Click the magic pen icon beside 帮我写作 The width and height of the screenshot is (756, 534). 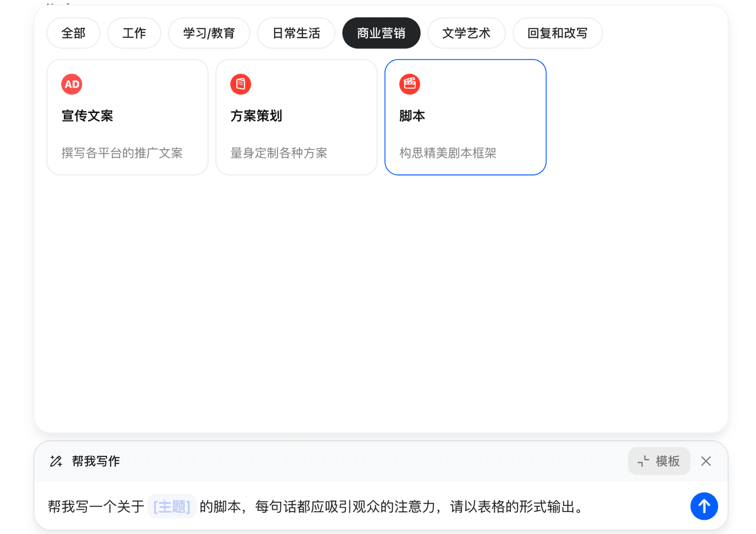(x=56, y=461)
